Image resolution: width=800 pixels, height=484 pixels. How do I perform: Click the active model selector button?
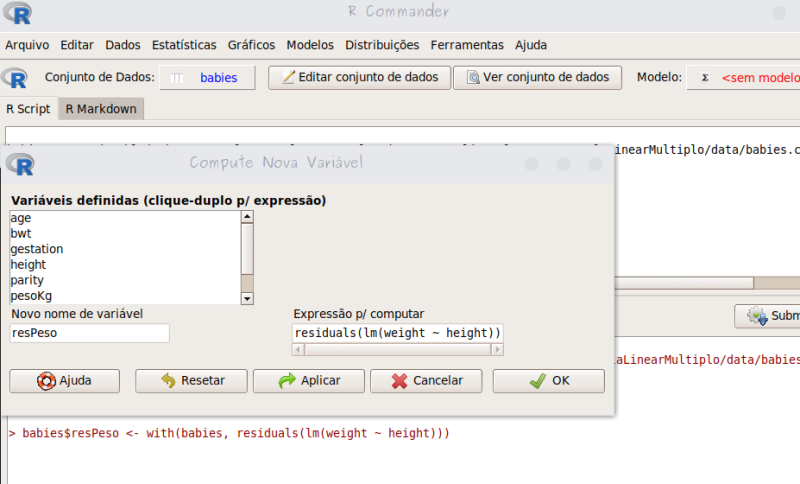click(x=745, y=77)
